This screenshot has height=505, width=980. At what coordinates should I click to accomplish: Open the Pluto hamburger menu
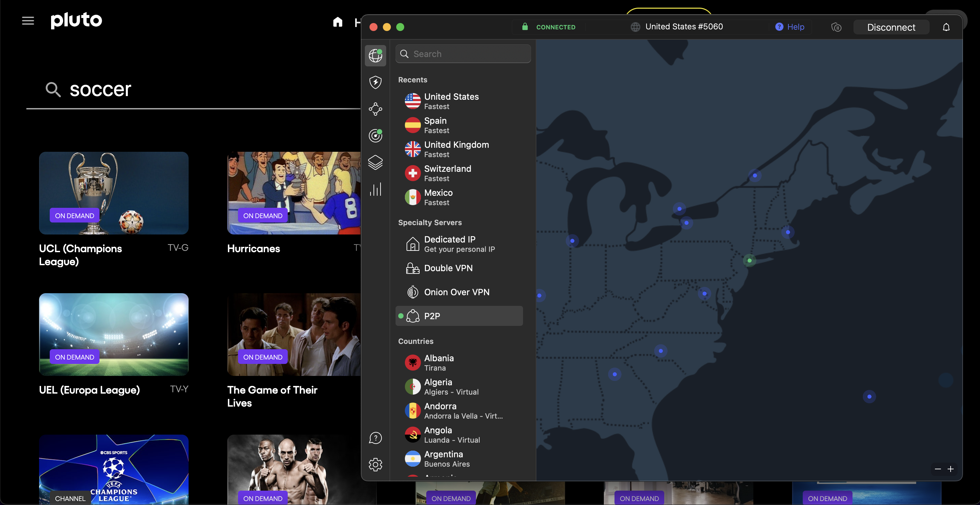click(28, 21)
